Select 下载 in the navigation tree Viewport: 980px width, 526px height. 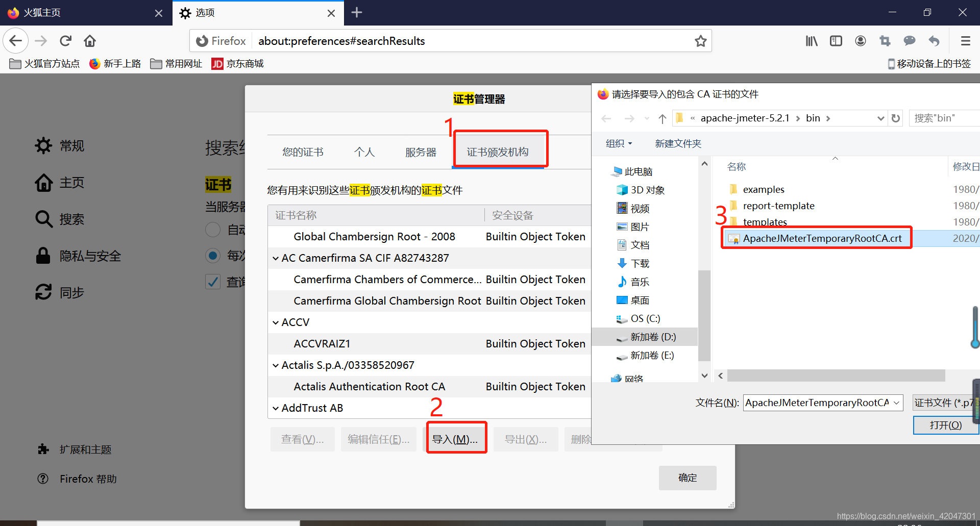pyautogui.click(x=633, y=263)
